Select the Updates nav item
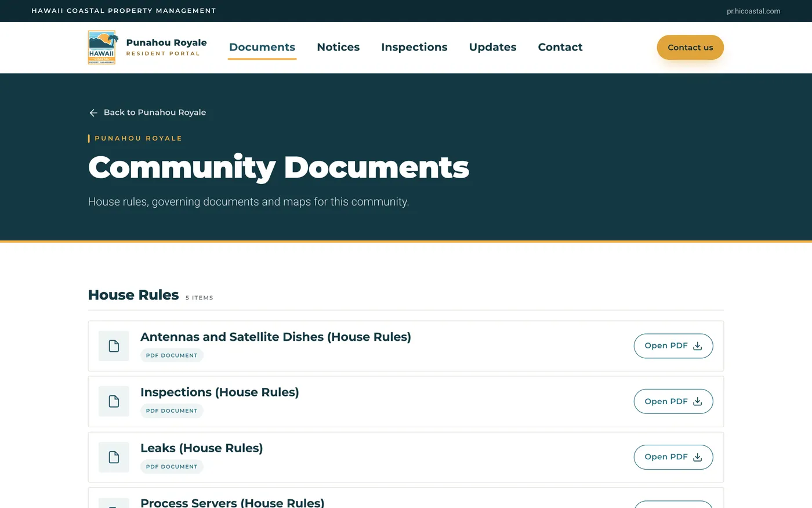812x508 pixels. [x=492, y=47]
